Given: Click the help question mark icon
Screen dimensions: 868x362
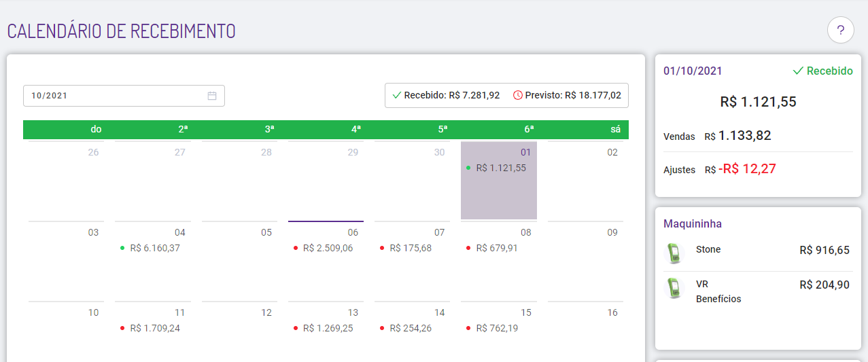Looking at the screenshot, I should click(841, 31).
